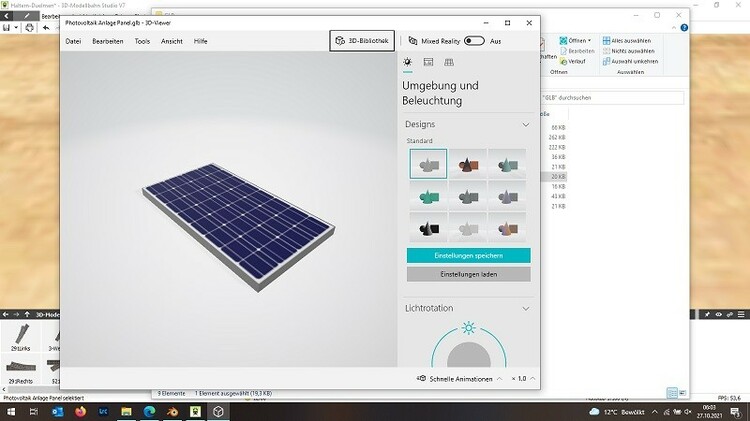The height and width of the screenshot is (421, 750).
Task: Click the 3D-Bibliothek library button
Action: [x=360, y=41]
